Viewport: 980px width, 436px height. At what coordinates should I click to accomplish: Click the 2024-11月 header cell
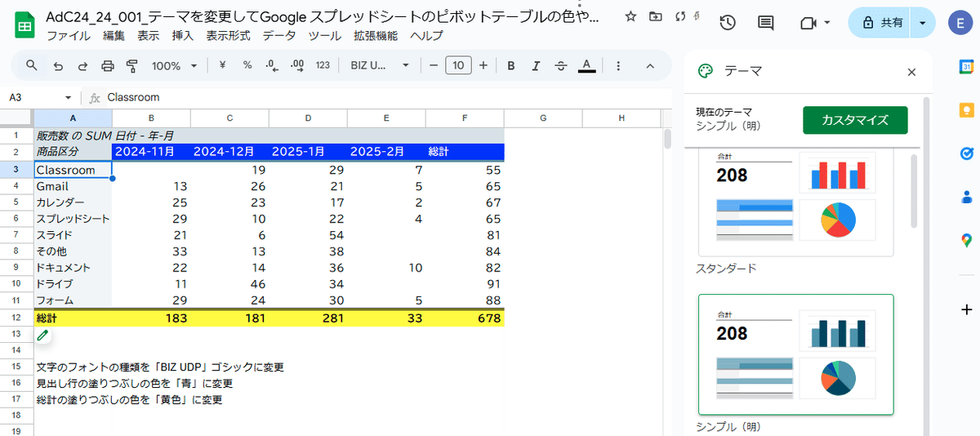(x=151, y=152)
